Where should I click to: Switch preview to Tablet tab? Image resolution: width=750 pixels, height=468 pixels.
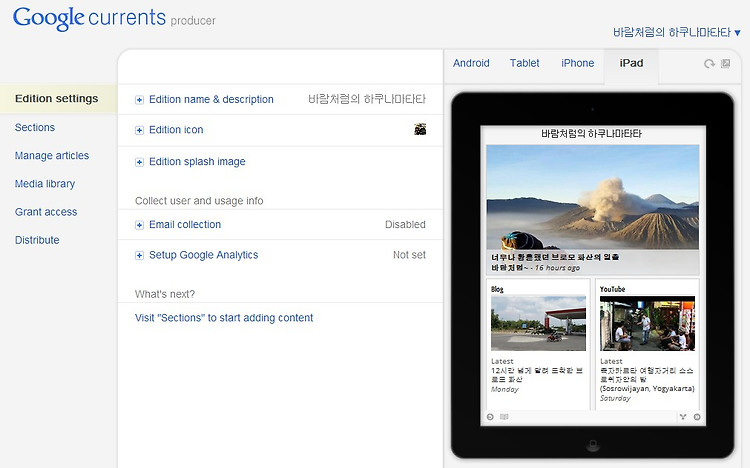(524, 63)
